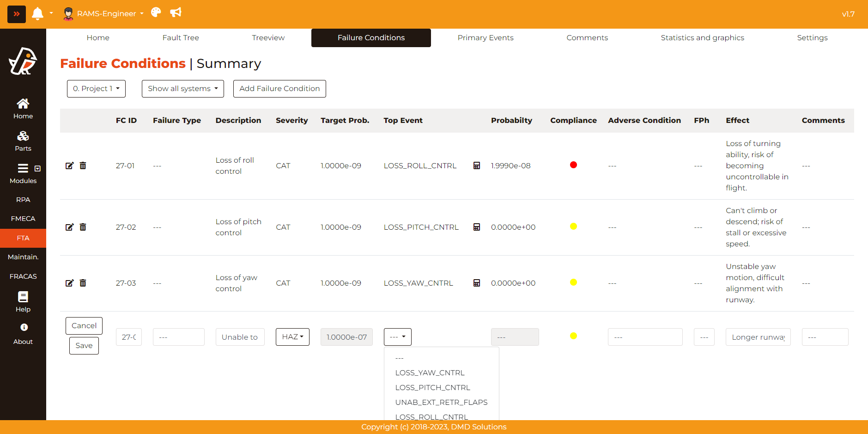Expand the Show all systems dropdown
Image resolution: width=868 pixels, height=434 pixels.
(x=182, y=89)
